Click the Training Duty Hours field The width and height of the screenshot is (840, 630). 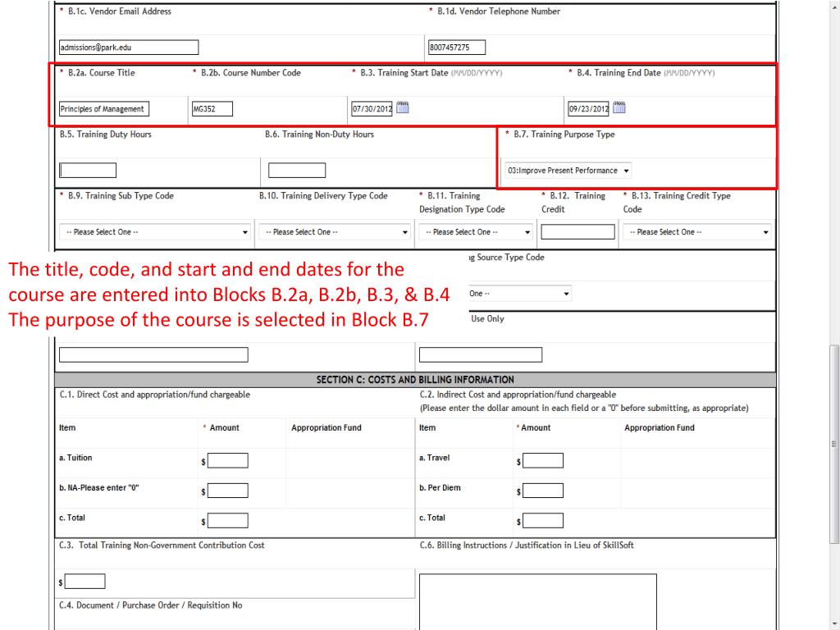click(x=88, y=171)
